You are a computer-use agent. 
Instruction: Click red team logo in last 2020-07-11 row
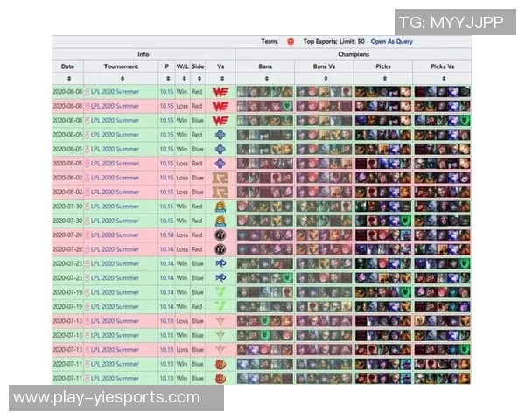pyautogui.click(x=220, y=378)
